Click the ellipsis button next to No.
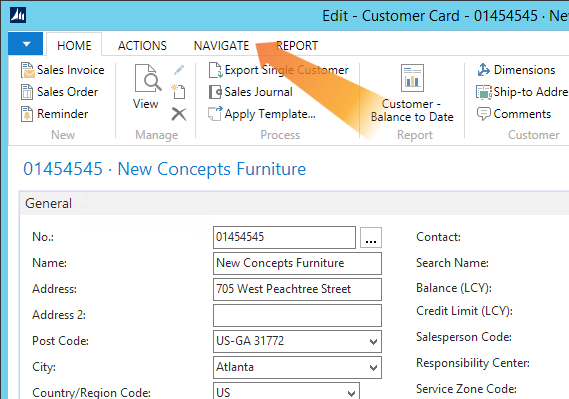The width and height of the screenshot is (569, 399). coord(371,238)
